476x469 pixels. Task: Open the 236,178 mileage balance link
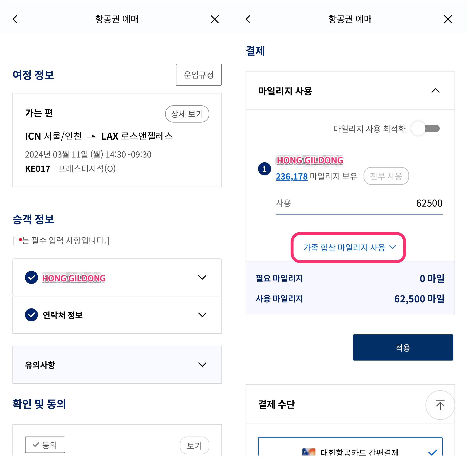pyautogui.click(x=292, y=176)
